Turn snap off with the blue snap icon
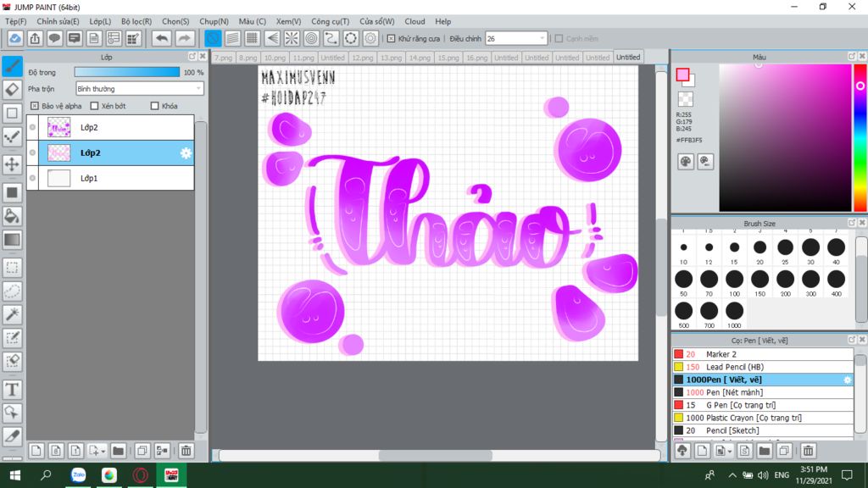The image size is (868, 488). tap(213, 38)
